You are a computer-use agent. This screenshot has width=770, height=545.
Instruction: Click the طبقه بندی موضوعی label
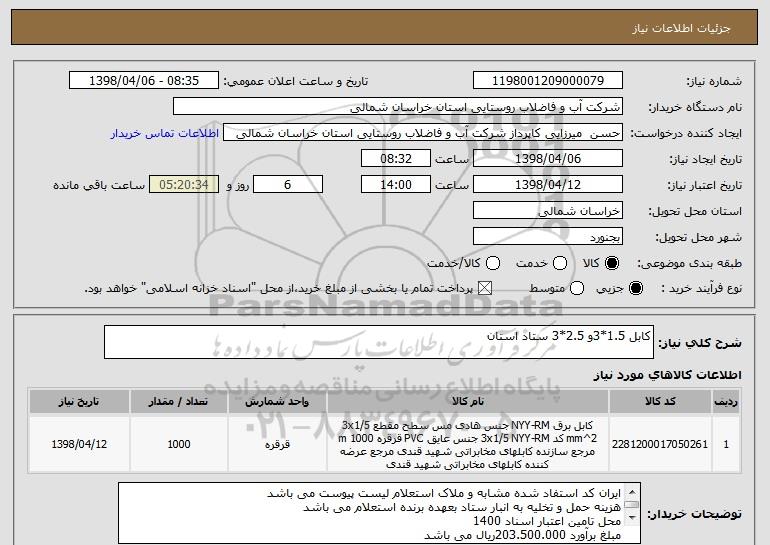pyautogui.click(x=690, y=264)
